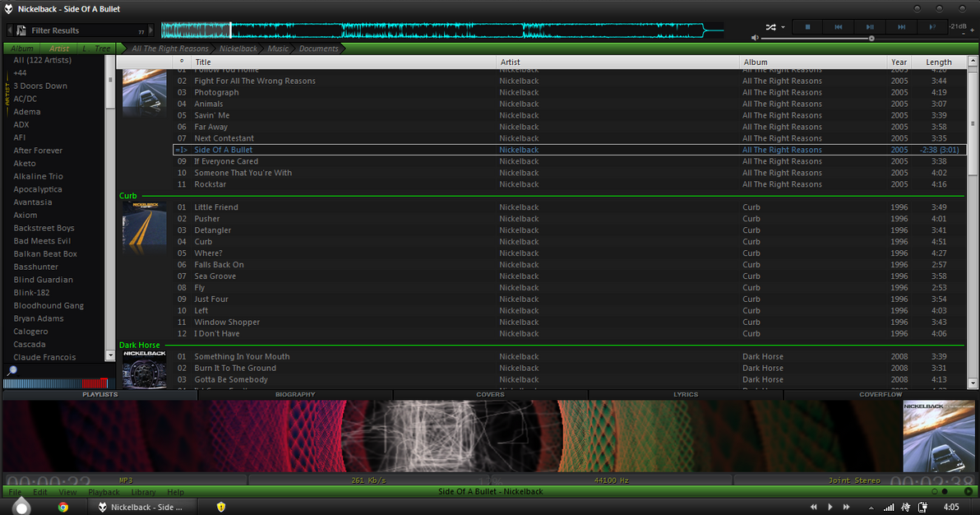The image size is (980, 515).
Task: Click the right arrow beside Filter Results
Action: coord(150,30)
